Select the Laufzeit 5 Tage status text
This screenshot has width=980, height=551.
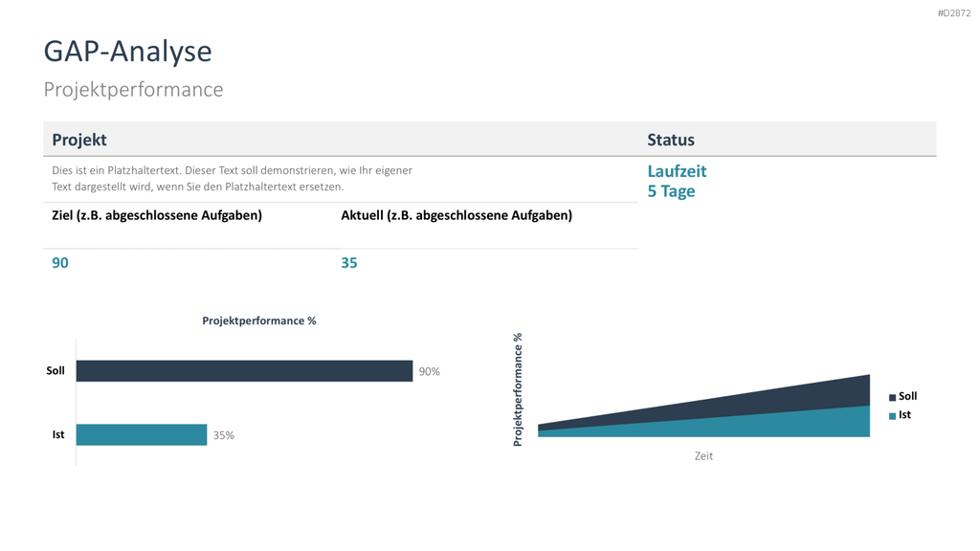coord(677,181)
